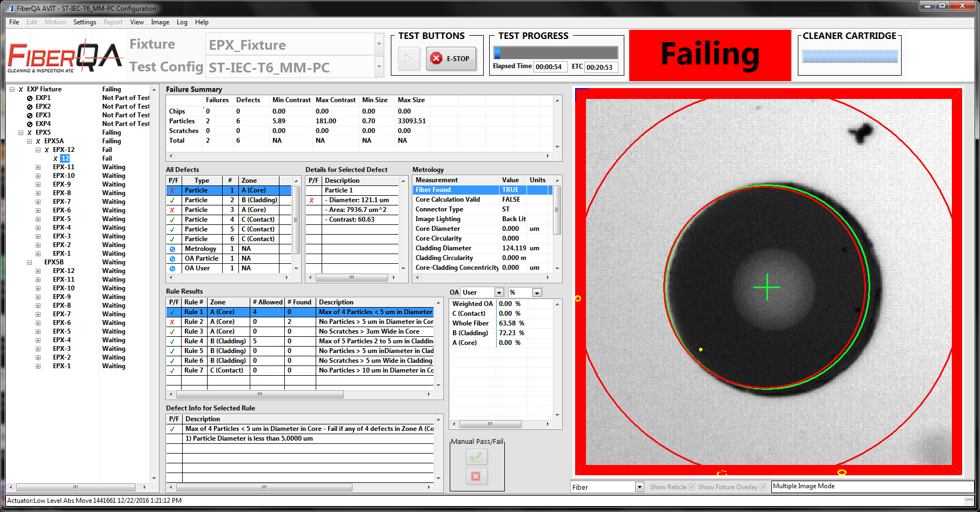Select Rule 1 row in Rule Results
Viewport: 980px width, 512px height.
tap(303, 312)
